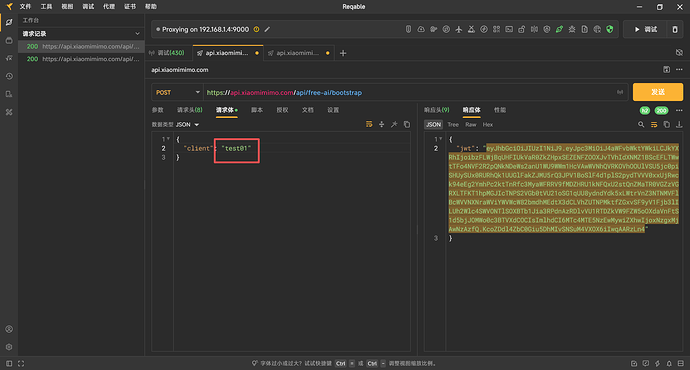Switch to the 性能 tab
Viewport: 690px width, 370px height.
click(x=500, y=110)
